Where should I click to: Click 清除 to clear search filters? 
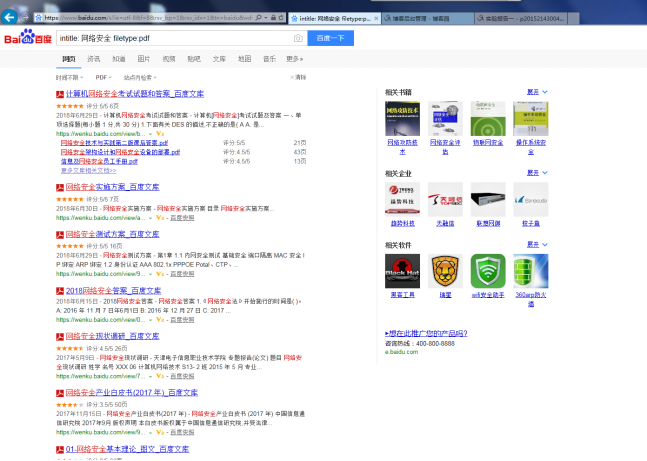coord(298,77)
